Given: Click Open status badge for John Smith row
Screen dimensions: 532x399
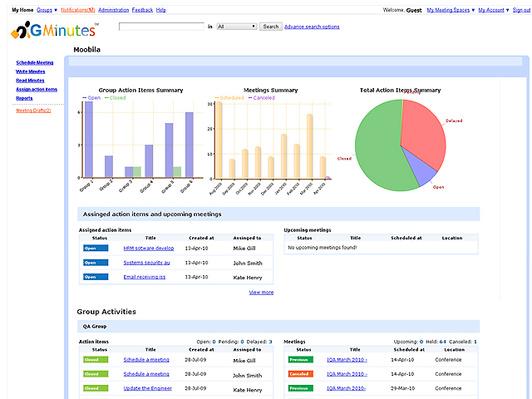Looking at the screenshot, I should click(96, 263).
